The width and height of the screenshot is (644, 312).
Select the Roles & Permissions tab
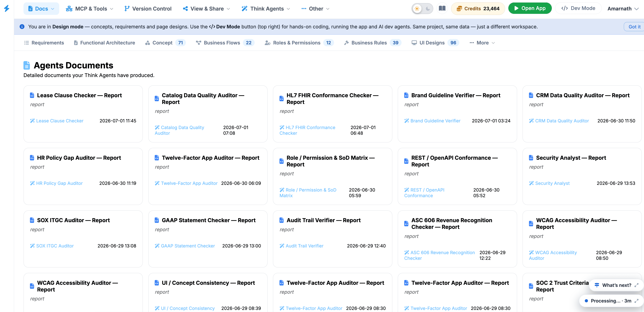[299, 43]
